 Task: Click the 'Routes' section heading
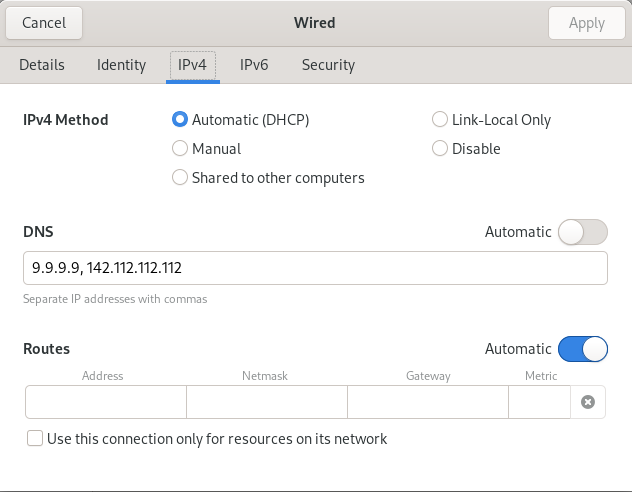[x=46, y=349]
